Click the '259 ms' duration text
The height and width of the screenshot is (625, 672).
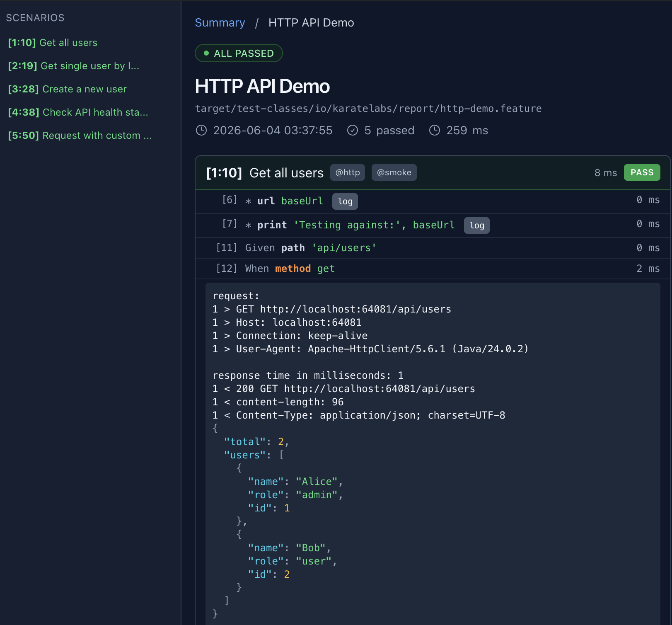click(467, 131)
